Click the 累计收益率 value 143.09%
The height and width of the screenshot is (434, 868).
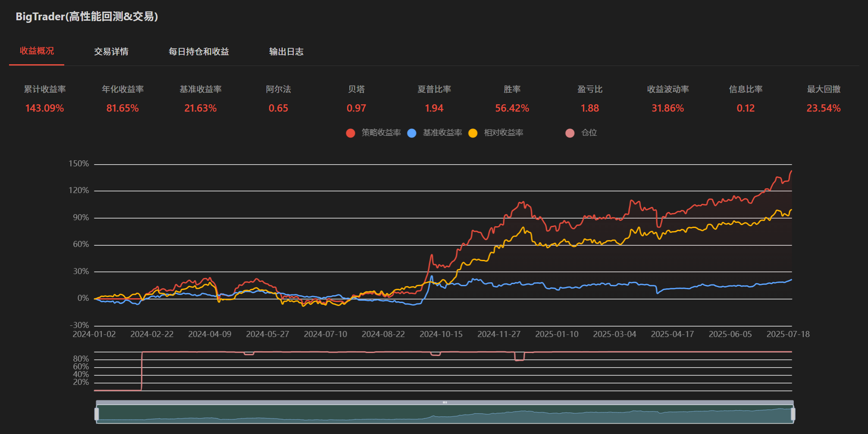coord(44,108)
